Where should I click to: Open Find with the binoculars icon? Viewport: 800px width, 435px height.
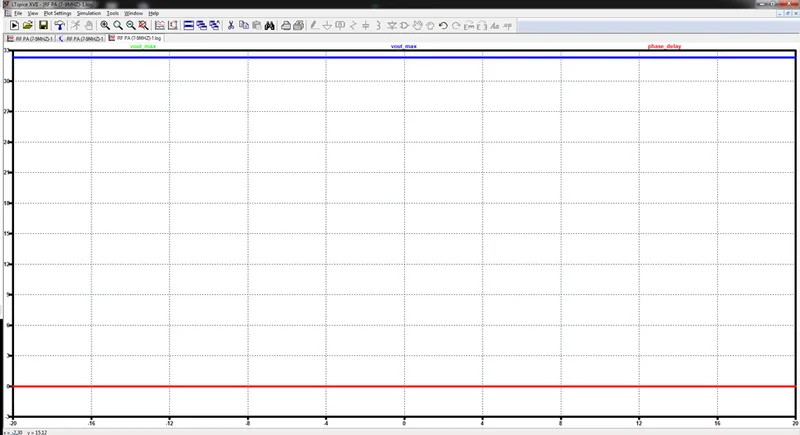coord(269,25)
